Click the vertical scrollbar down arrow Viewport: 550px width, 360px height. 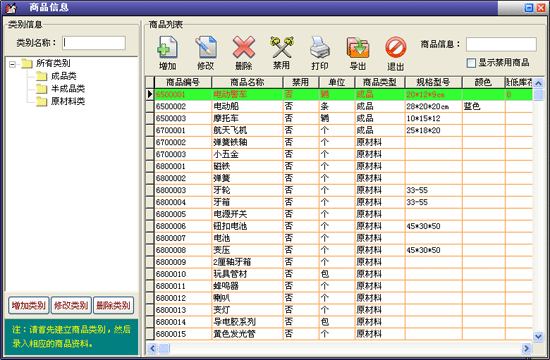point(538,336)
